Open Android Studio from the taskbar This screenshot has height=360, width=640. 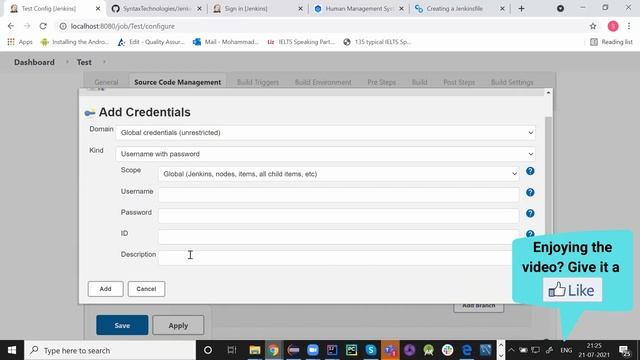click(x=428, y=350)
